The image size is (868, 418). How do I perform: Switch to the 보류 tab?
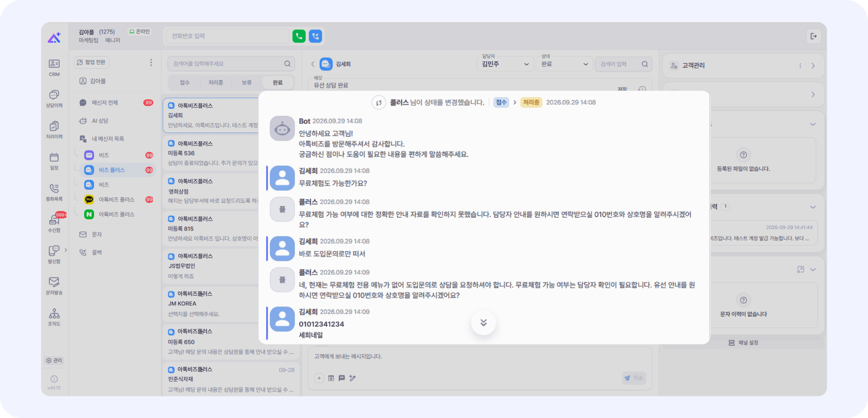[x=246, y=83]
